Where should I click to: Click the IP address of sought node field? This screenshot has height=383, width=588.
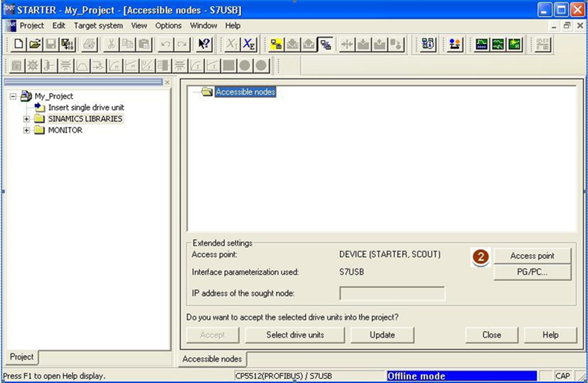point(392,294)
